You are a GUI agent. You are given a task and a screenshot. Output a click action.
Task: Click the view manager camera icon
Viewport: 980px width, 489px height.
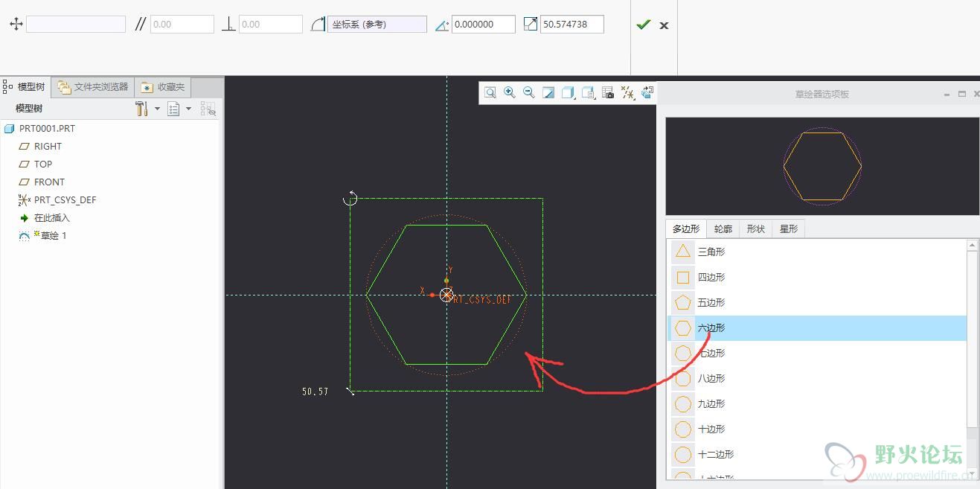[608, 93]
